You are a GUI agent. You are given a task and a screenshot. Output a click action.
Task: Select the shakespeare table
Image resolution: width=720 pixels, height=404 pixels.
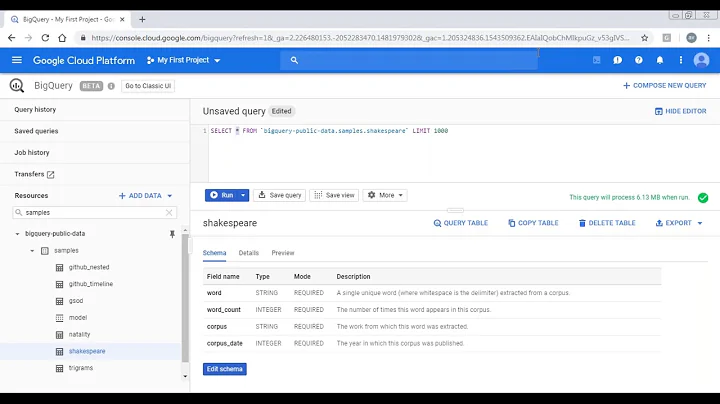(87, 351)
